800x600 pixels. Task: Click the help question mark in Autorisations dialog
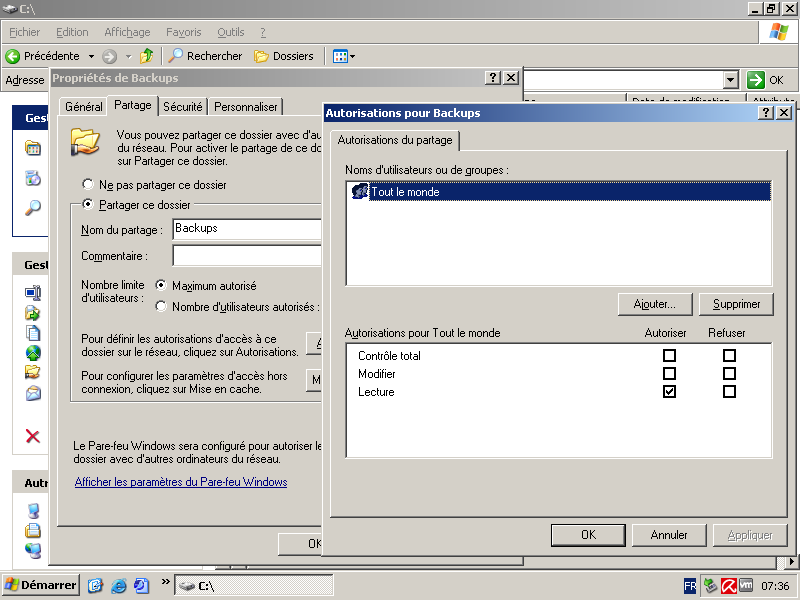(x=765, y=113)
